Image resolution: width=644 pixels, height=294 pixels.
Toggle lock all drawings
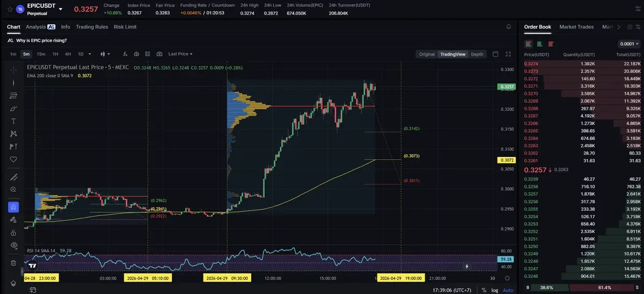[x=13, y=233]
